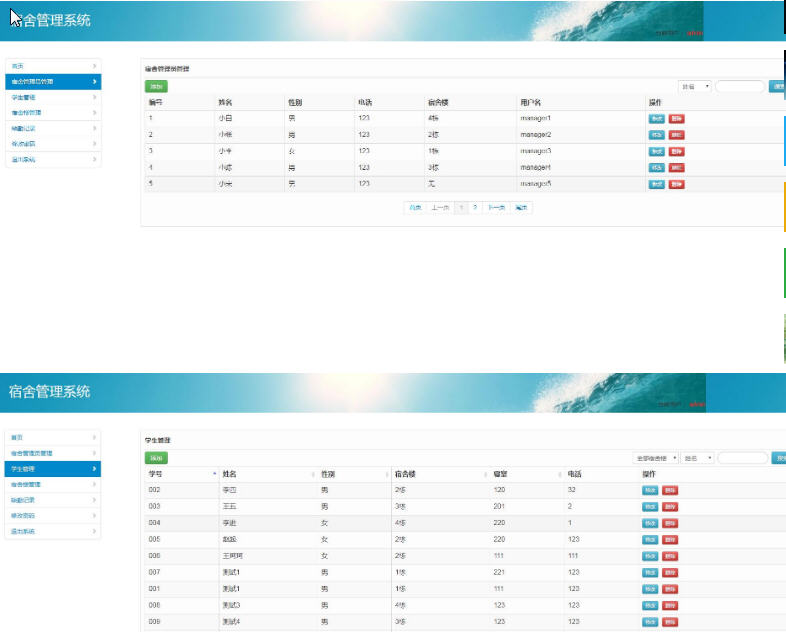The image size is (786, 632).
Task: Select 宿舍管理员管理 in the upper page sidebar
Action: [53, 82]
